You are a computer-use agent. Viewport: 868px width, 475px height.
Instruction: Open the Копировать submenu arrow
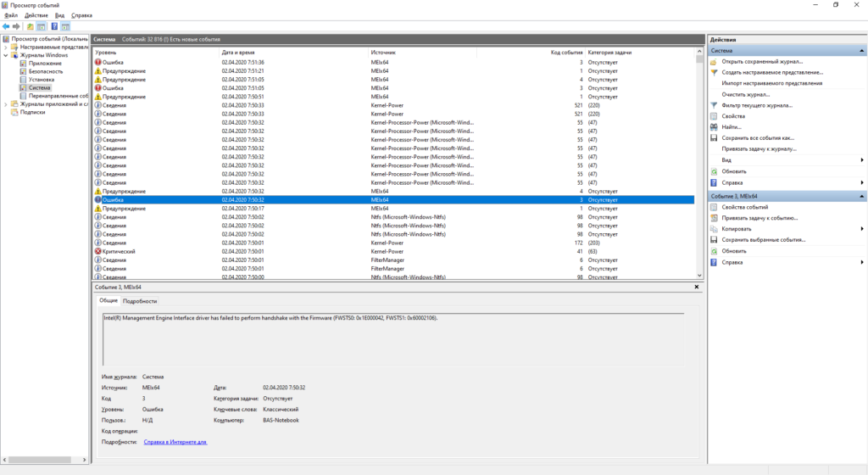[862, 229]
